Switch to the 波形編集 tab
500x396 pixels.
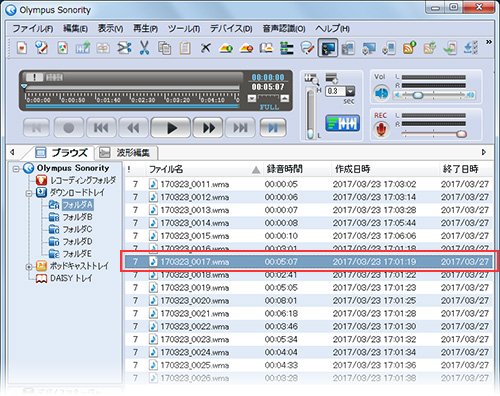[x=127, y=153]
